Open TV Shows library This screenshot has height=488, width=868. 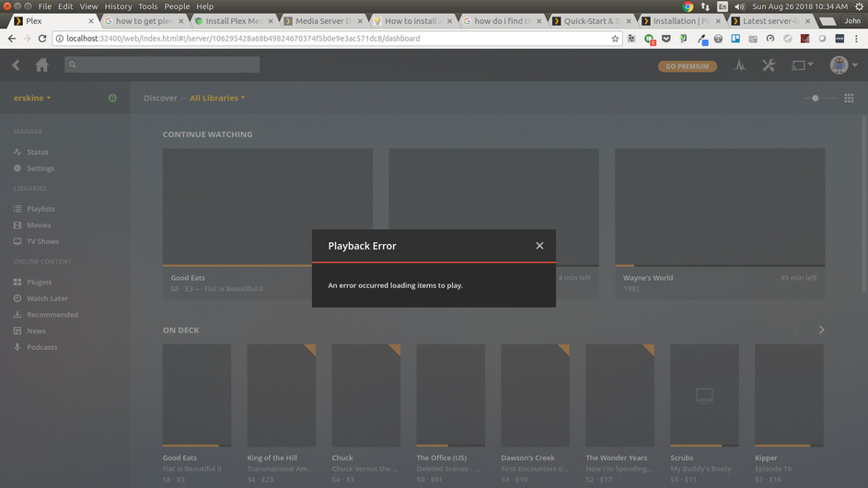coord(42,241)
